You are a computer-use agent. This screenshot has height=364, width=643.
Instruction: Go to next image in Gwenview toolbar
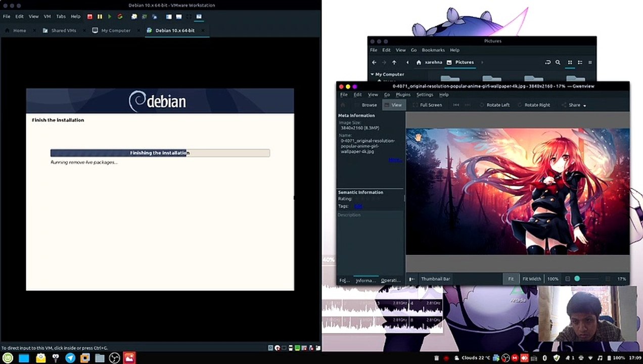[469, 105]
